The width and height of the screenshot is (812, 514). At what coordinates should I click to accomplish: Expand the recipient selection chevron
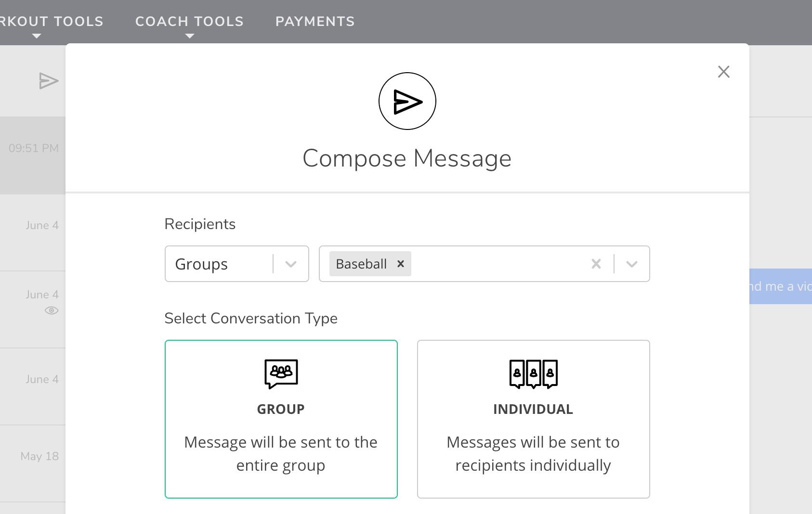point(632,264)
